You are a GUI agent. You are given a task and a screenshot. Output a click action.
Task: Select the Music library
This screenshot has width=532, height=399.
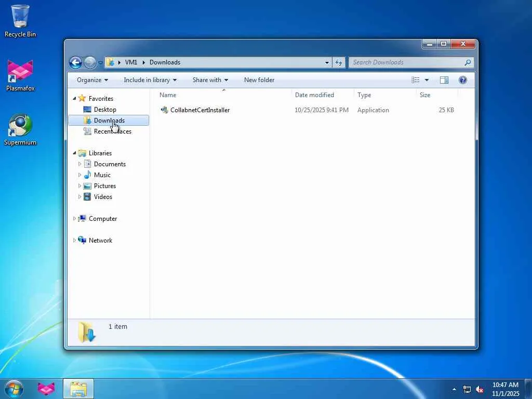pyautogui.click(x=102, y=175)
